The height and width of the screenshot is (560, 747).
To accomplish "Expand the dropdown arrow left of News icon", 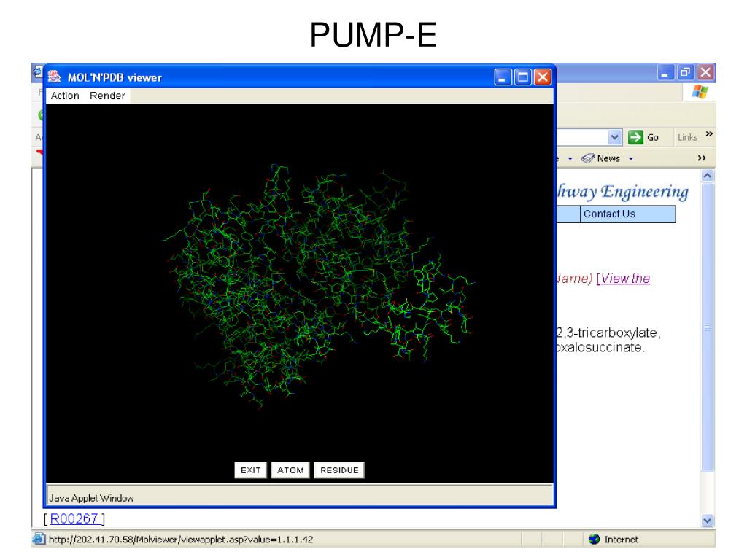I will [570, 158].
